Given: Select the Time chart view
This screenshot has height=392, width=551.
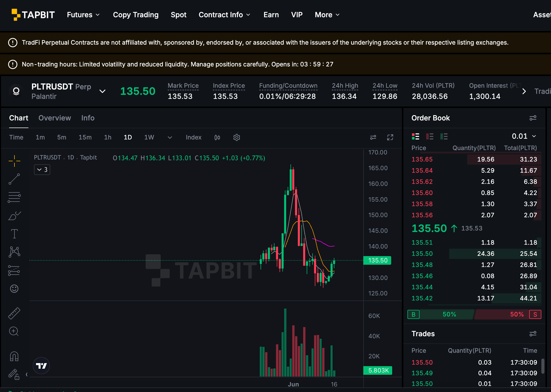Looking at the screenshot, I should (x=16, y=137).
